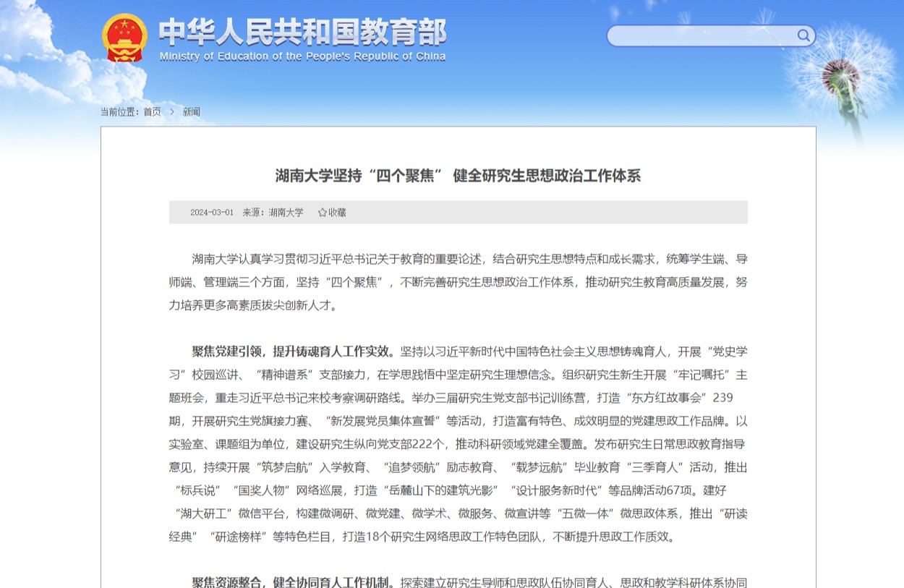Click the opening paragraph starting 湖南大学认真学习
The width and height of the screenshot is (904, 588).
(x=458, y=282)
